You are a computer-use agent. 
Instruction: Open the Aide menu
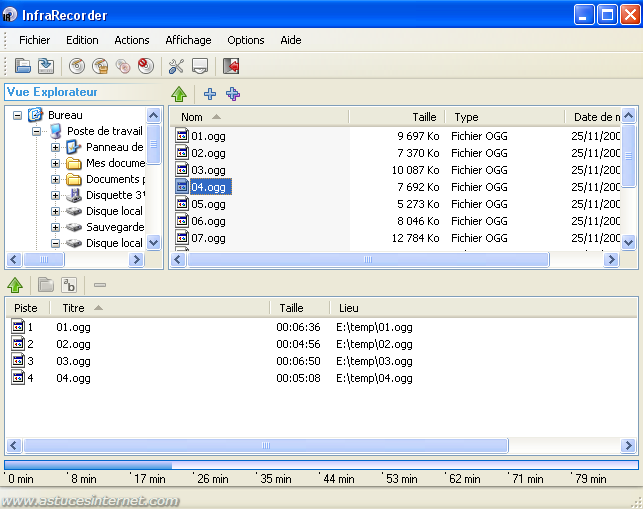291,40
